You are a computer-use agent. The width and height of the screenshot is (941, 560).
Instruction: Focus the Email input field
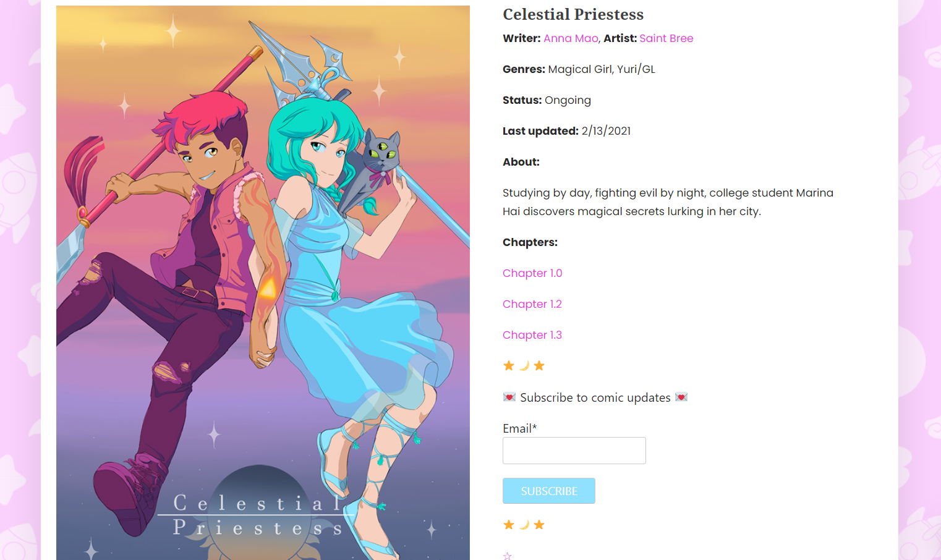pos(574,451)
